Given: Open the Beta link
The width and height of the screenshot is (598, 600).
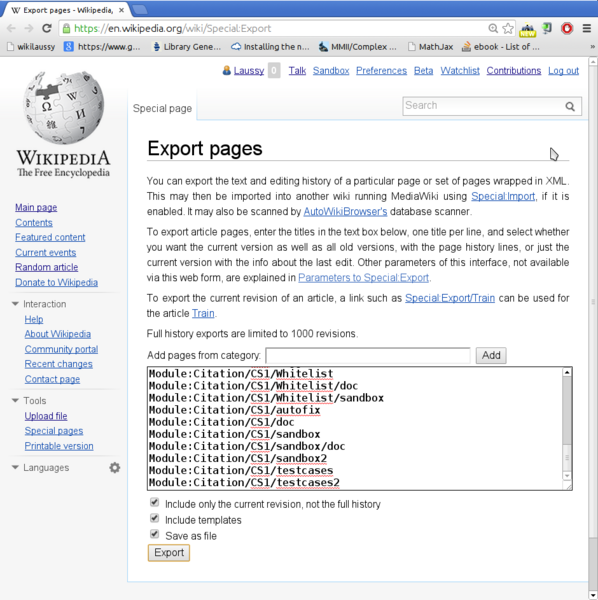Looking at the screenshot, I should pyautogui.click(x=424, y=71).
